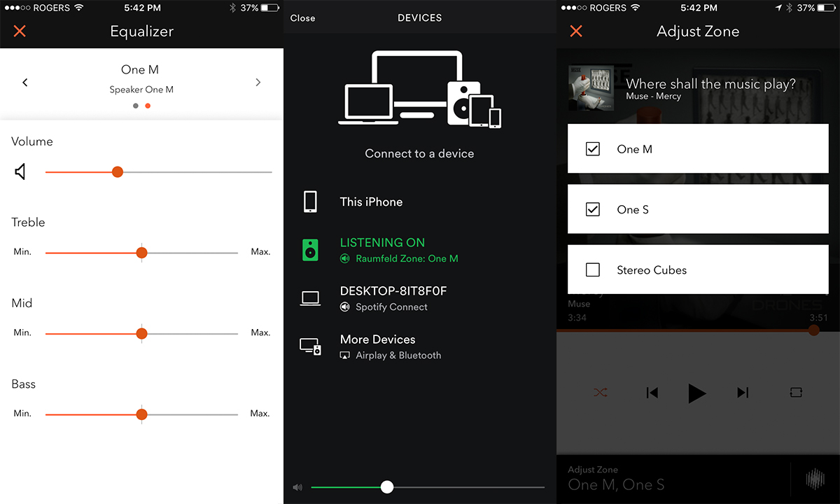840x504 pixels.
Task: Tap the Mid Min. label
Action: coord(22,332)
